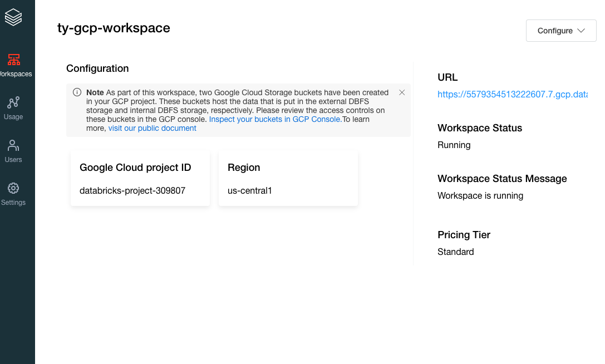This screenshot has height=364, width=605.
Task: Open the Workspaces sidebar section
Action: pos(14,66)
